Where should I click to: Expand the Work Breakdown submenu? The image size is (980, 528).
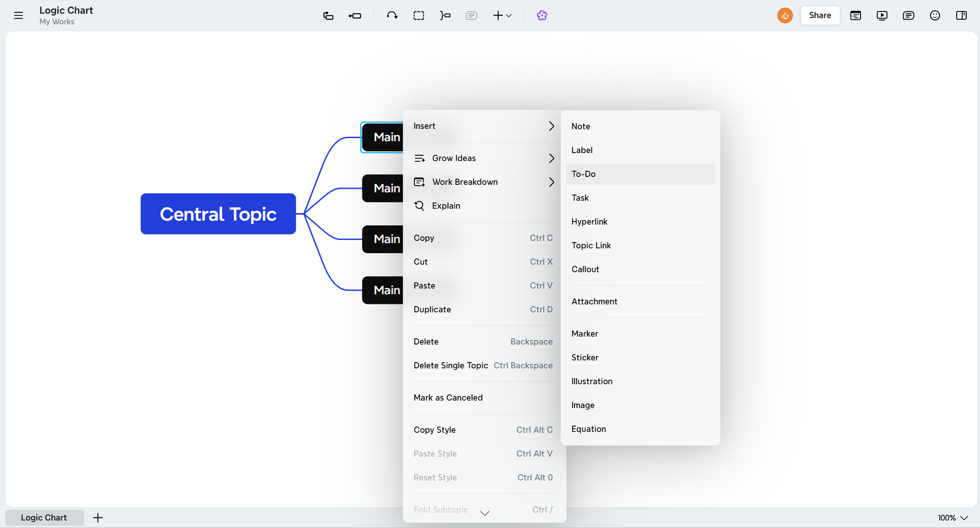click(484, 182)
